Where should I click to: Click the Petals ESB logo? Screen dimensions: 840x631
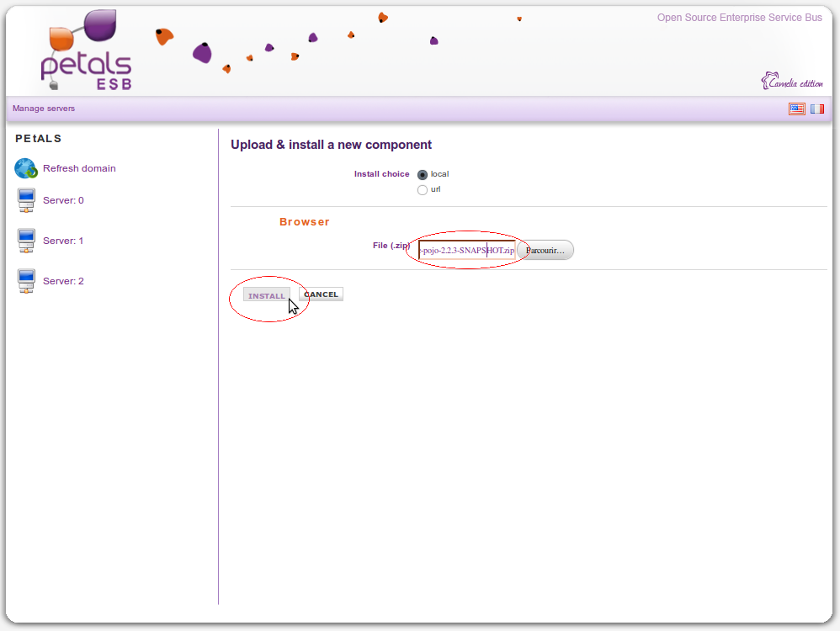pyautogui.click(x=87, y=52)
